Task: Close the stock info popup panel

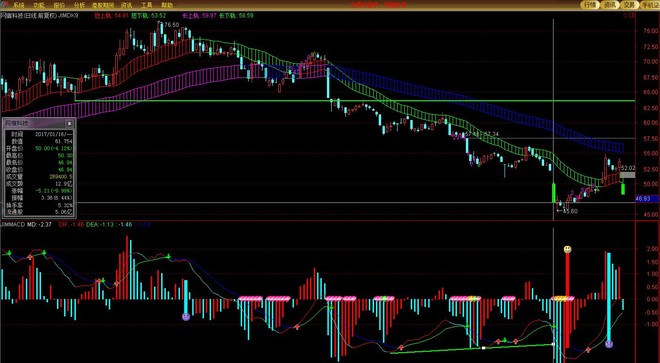Action: click(x=69, y=123)
